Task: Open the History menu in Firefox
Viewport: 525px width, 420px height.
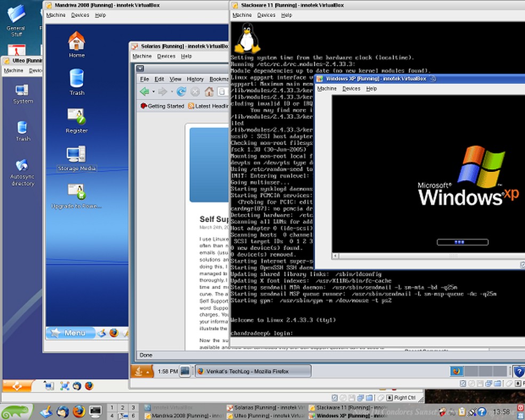Action: click(195, 78)
